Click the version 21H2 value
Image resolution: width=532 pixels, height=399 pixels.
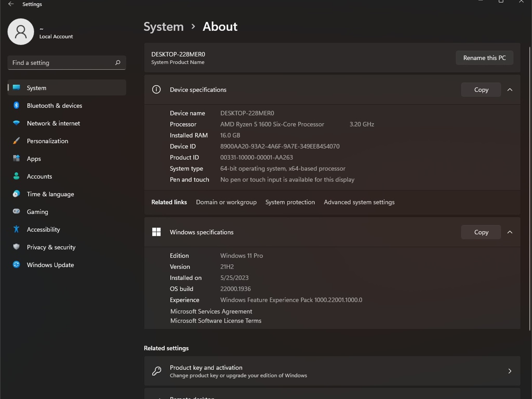click(x=227, y=267)
